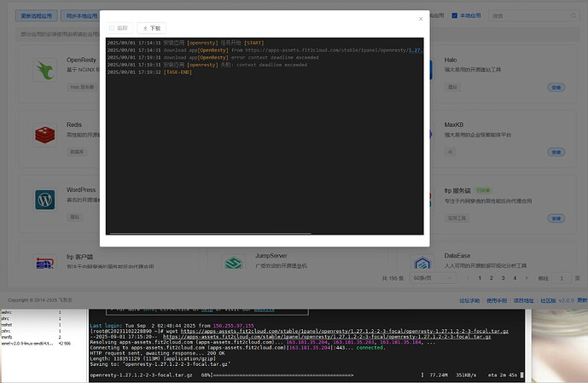
Task: Open the OpenResty app icon
Action: (x=45, y=70)
